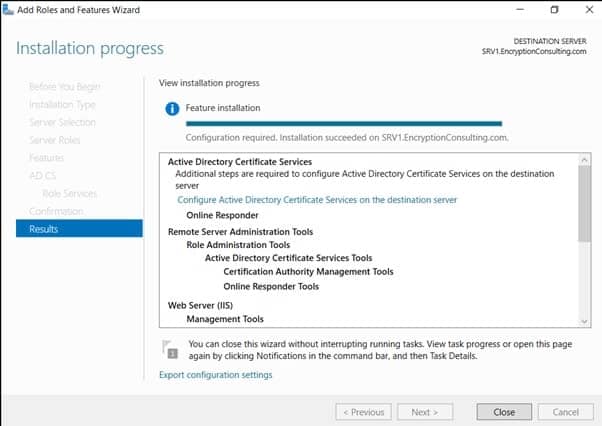This screenshot has height=426, width=602.
Task: Click the Previous button
Action: tap(363, 412)
